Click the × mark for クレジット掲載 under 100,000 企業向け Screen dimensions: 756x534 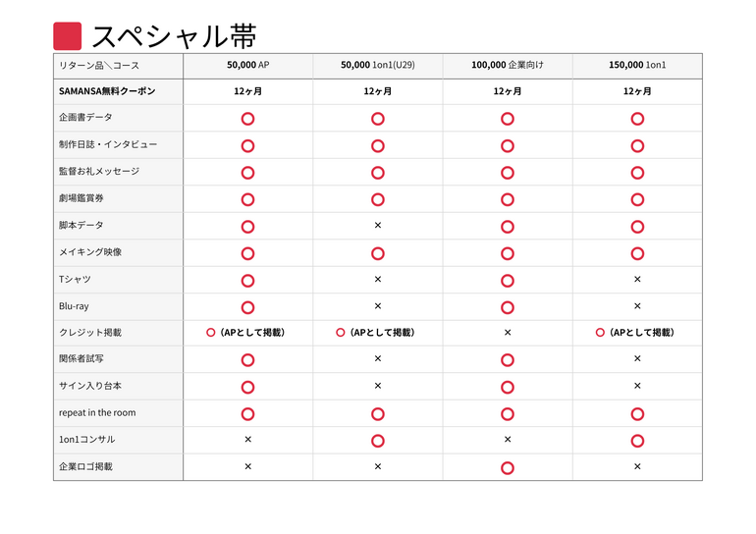tap(508, 333)
